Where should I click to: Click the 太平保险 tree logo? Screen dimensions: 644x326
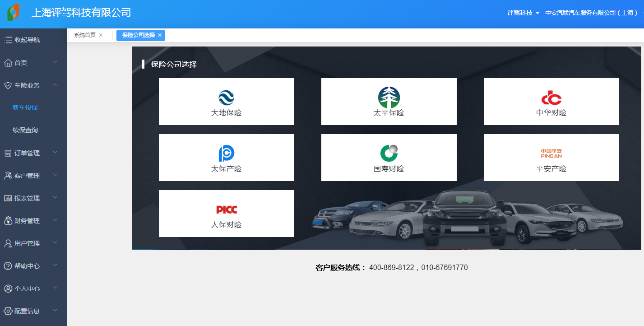(x=389, y=97)
